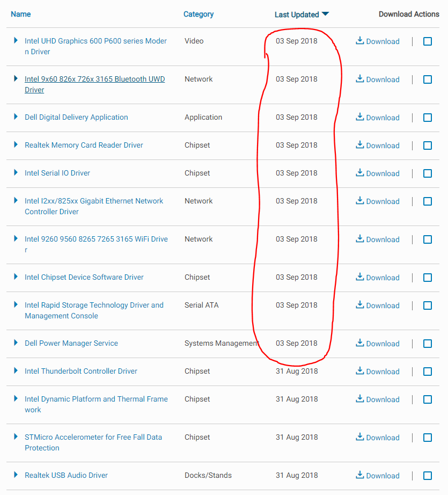
Task: Click download icon for Intel UHD Graphics driver
Action: [x=360, y=41]
